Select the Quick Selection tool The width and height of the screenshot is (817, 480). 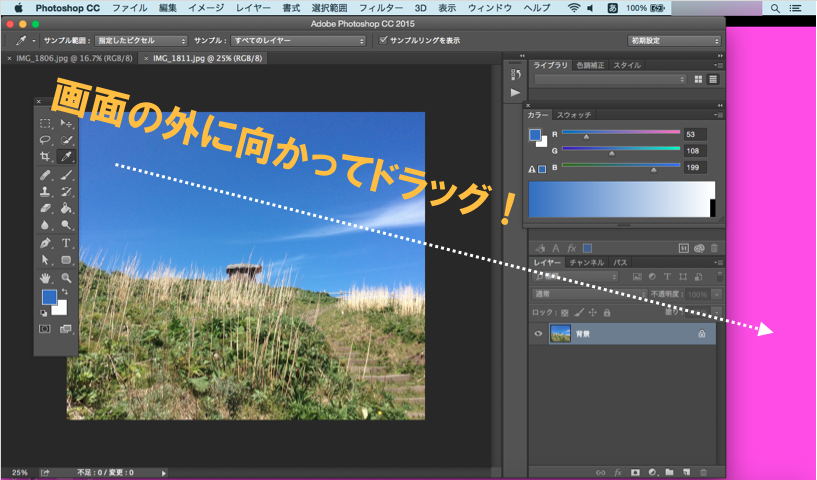(x=66, y=140)
